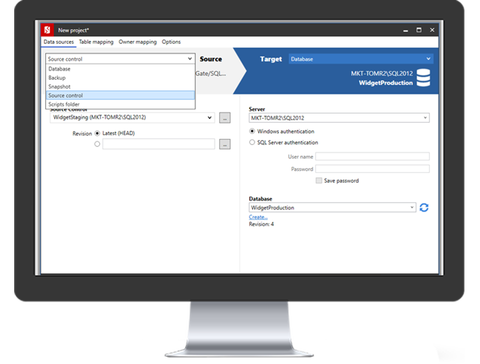Close the New project window

coord(432,30)
